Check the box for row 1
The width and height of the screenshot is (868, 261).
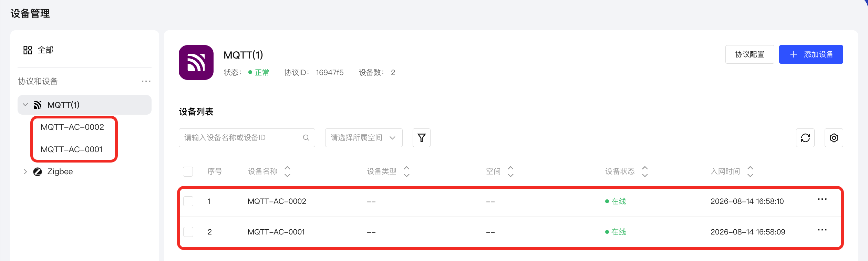click(188, 201)
